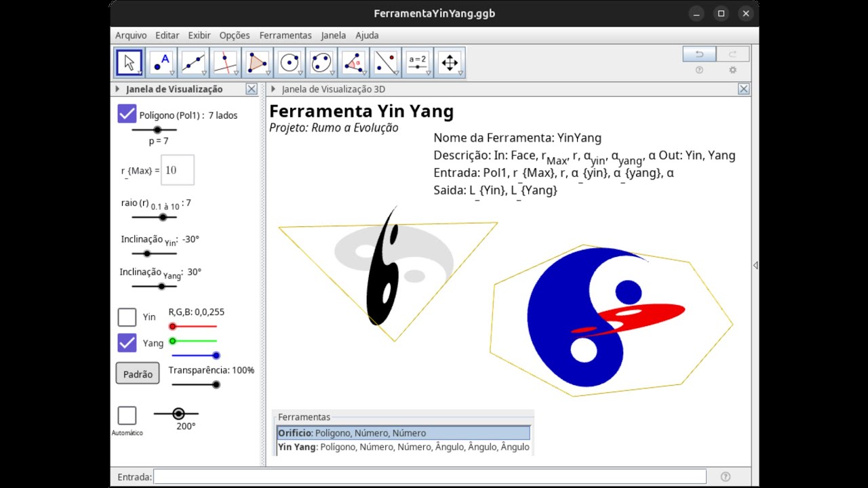This screenshot has height=488, width=868.
Task: Select the Yin Yang tool row
Action: tap(403, 447)
